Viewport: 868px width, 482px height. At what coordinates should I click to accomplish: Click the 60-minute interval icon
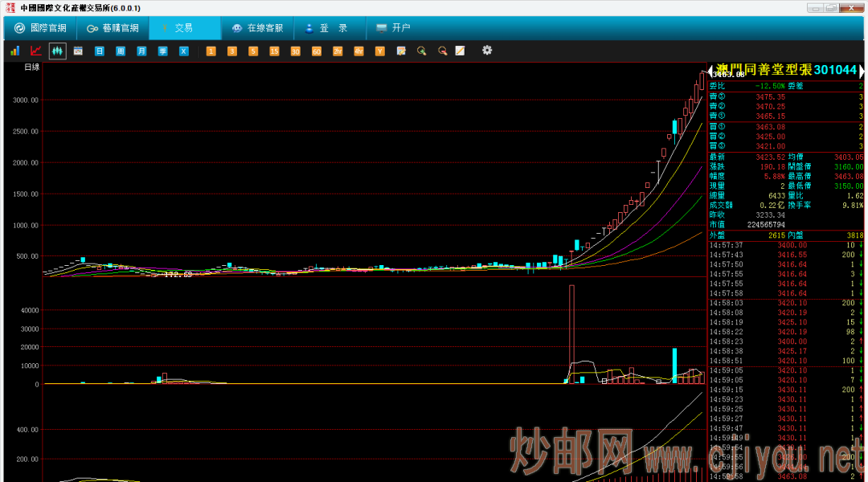[316, 51]
